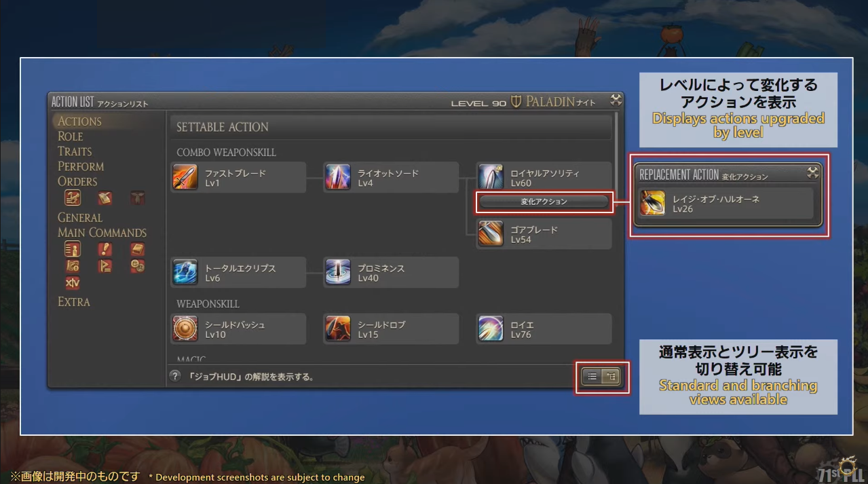Open the Perform category
The height and width of the screenshot is (484, 868).
click(81, 166)
